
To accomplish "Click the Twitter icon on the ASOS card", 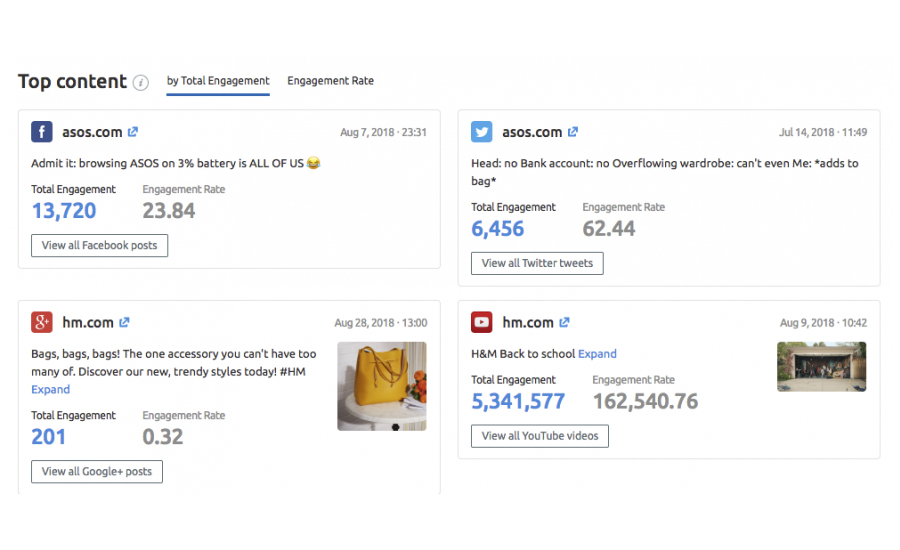I will point(482,132).
